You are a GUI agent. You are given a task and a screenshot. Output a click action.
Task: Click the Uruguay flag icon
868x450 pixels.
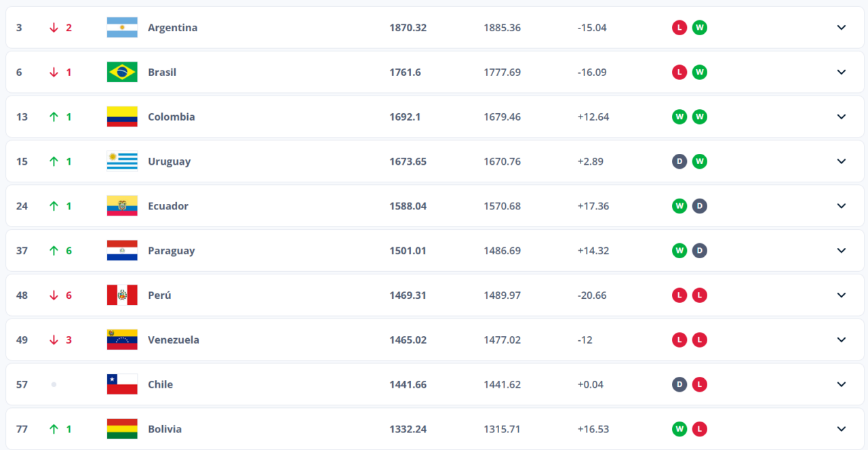(x=122, y=161)
